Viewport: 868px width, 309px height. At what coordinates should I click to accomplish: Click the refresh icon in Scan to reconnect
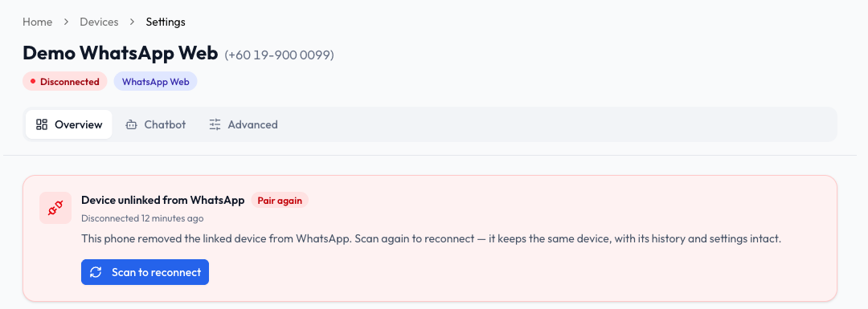pyautogui.click(x=96, y=272)
